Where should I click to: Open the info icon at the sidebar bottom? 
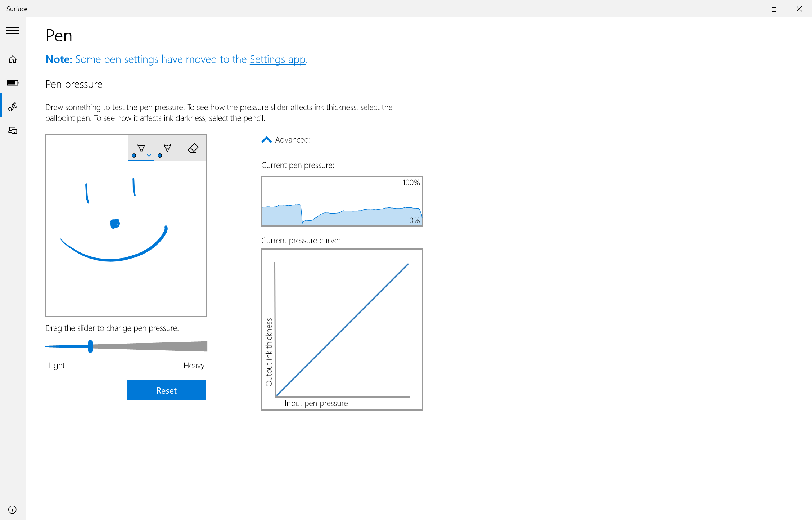(13, 510)
